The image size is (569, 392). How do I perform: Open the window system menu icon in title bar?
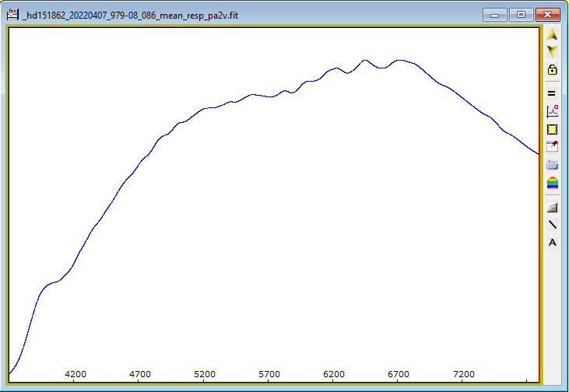[x=13, y=15]
